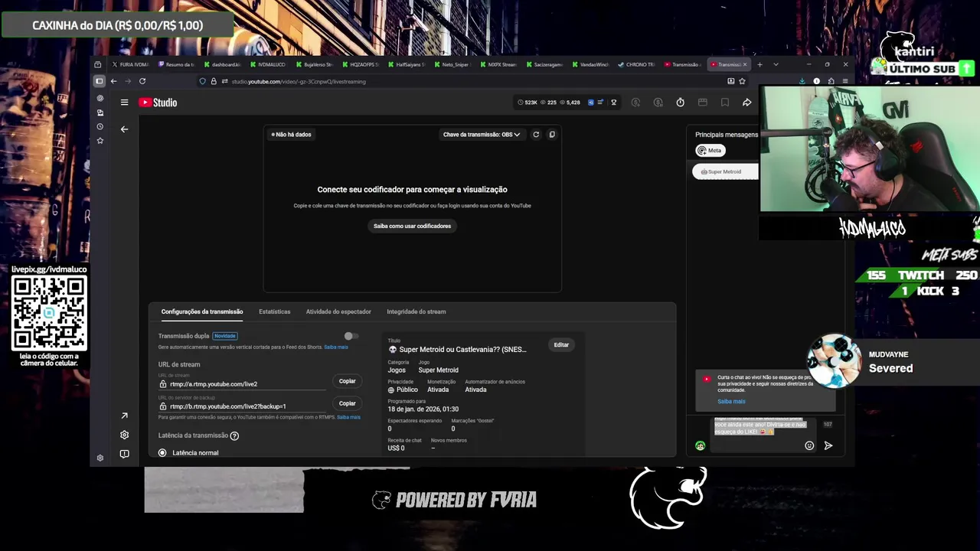Send the chat message with arrow icon

(828, 445)
